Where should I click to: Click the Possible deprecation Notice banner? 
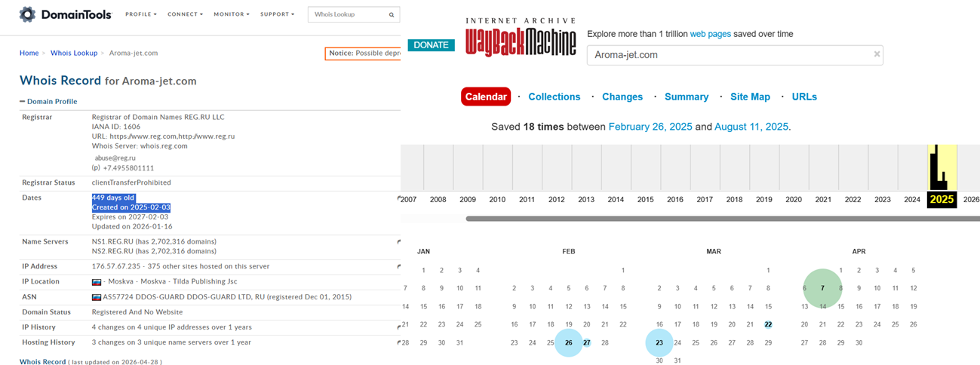tap(364, 53)
